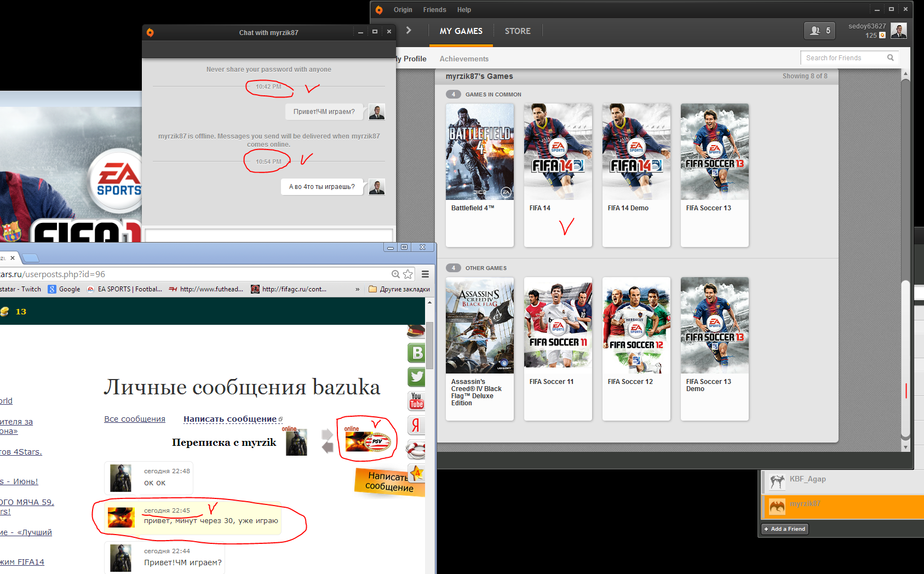Close the browser tab with the x icon
Screen dimensions: 924x574
(13, 258)
